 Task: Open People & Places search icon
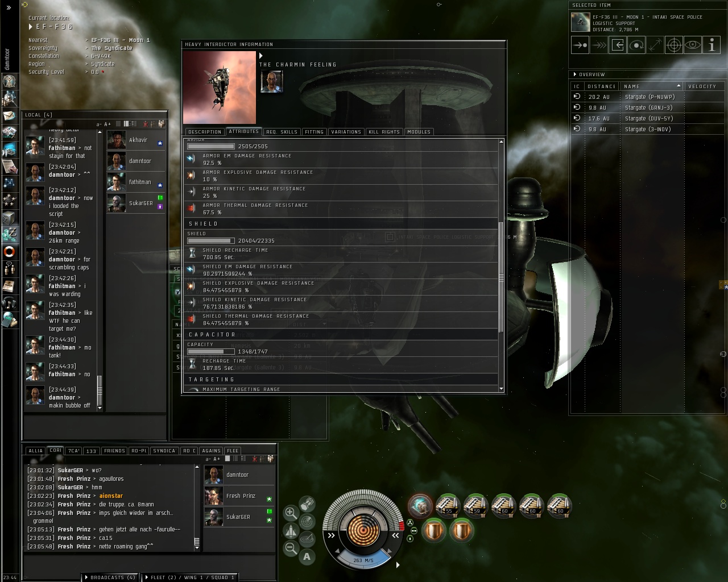pos(10,98)
